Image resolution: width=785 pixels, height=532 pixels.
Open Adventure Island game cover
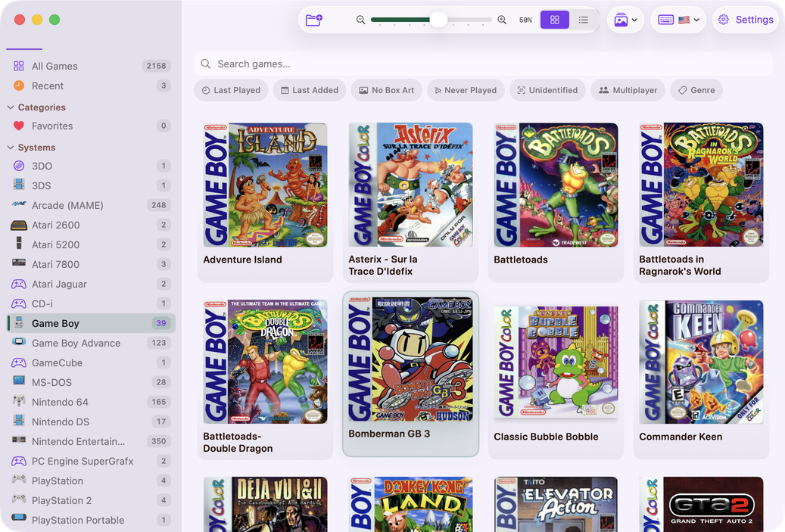click(x=266, y=185)
